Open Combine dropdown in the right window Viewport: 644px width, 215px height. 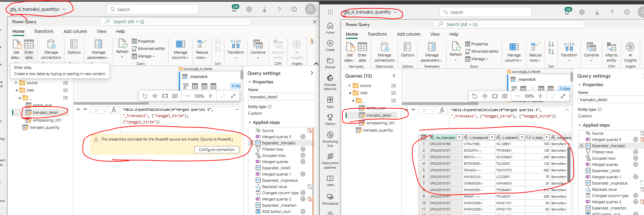(x=591, y=52)
